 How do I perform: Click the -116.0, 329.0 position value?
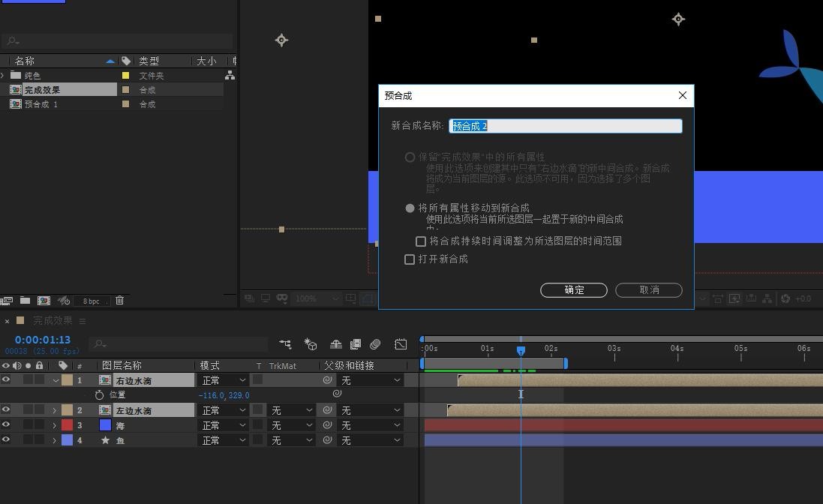coord(224,395)
